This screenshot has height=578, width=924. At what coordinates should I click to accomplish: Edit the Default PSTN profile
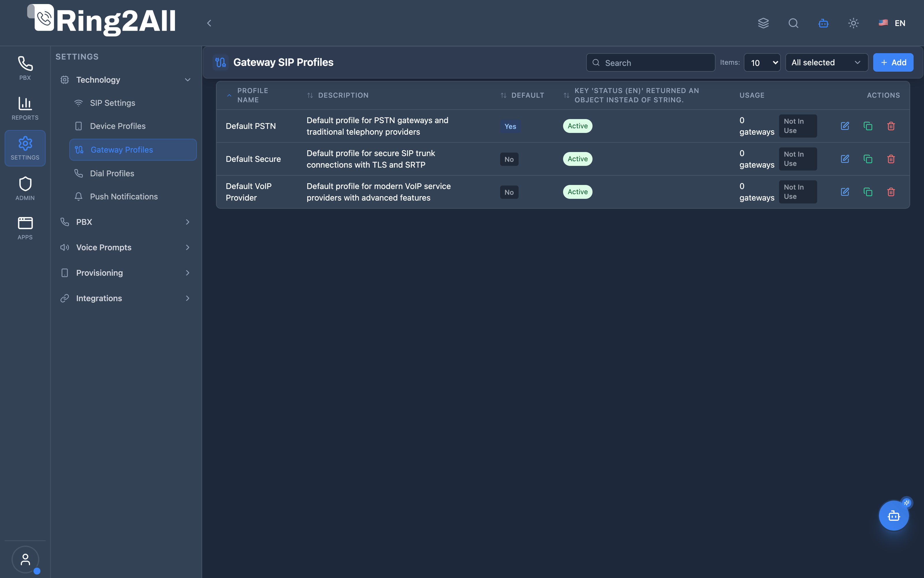click(845, 126)
